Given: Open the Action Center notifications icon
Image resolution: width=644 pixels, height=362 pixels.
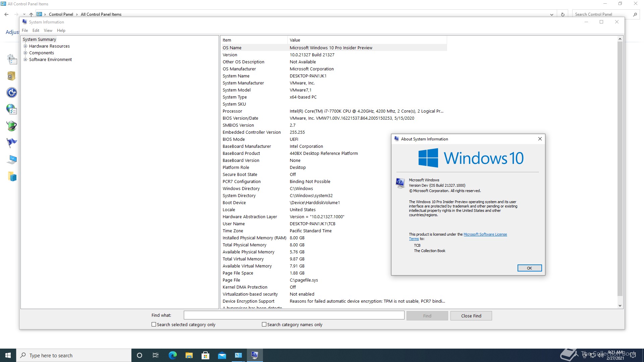Looking at the screenshot, I should pyautogui.click(x=633, y=355).
